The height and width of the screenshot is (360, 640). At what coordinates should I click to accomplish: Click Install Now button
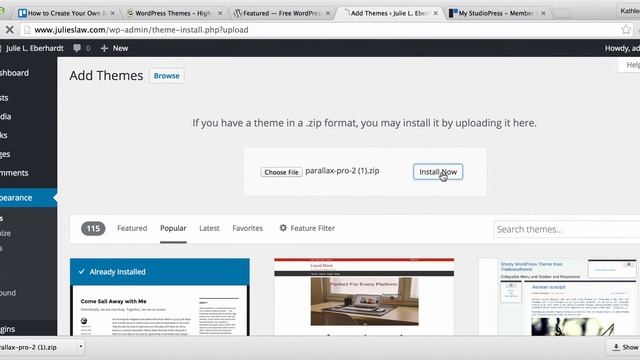click(438, 172)
